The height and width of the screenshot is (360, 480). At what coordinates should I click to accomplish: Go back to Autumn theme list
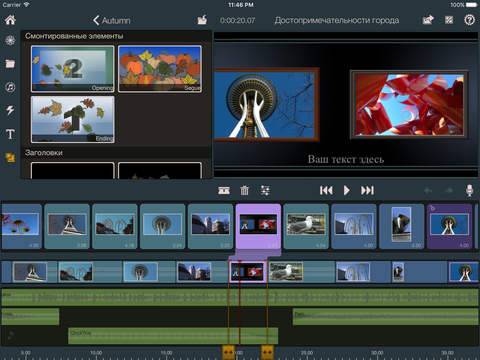[x=111, y=20]
